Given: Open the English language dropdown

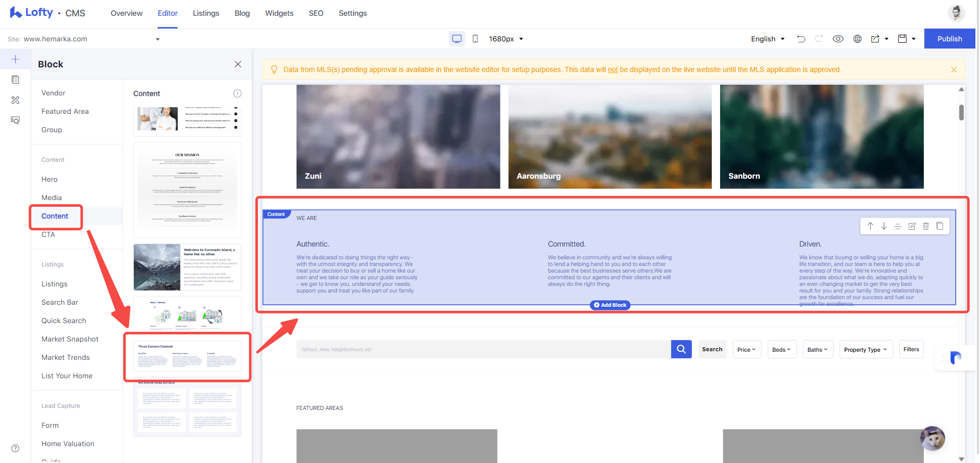Looking at the screenshot, I should pos(768,39).
